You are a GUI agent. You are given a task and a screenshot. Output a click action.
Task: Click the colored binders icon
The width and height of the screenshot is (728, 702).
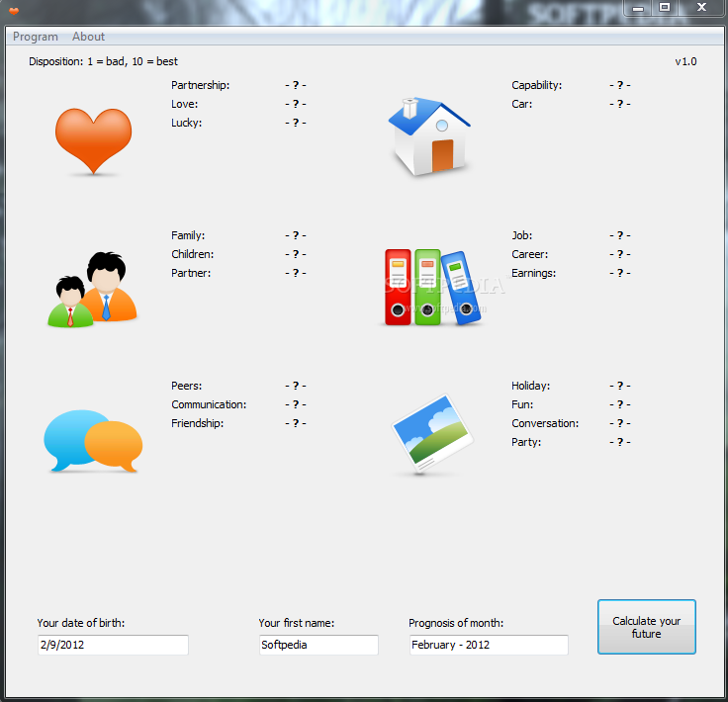[x=432, y=287]
